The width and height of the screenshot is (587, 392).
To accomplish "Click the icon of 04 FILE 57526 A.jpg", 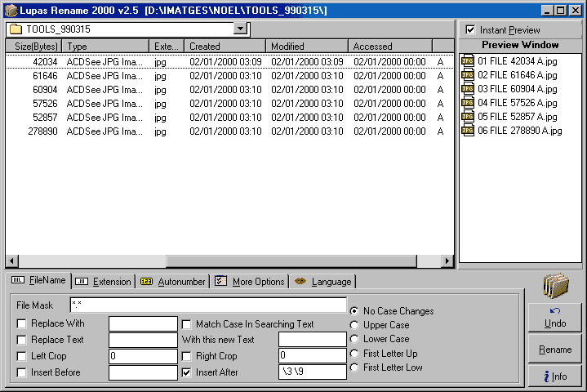I will (468, 103).
